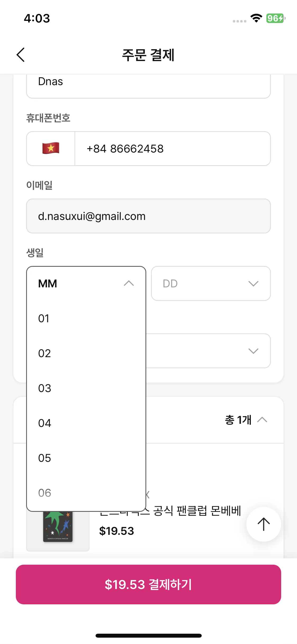This screenshot has width=297, height=644.
Task: Tap the scroll-to-top arrow button
Action: coord(263,524)
